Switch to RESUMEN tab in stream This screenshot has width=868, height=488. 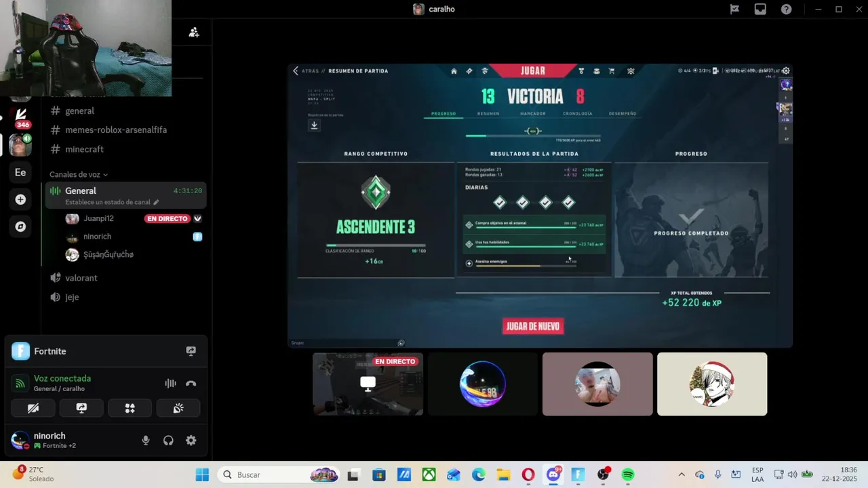(x=488, y=114)
